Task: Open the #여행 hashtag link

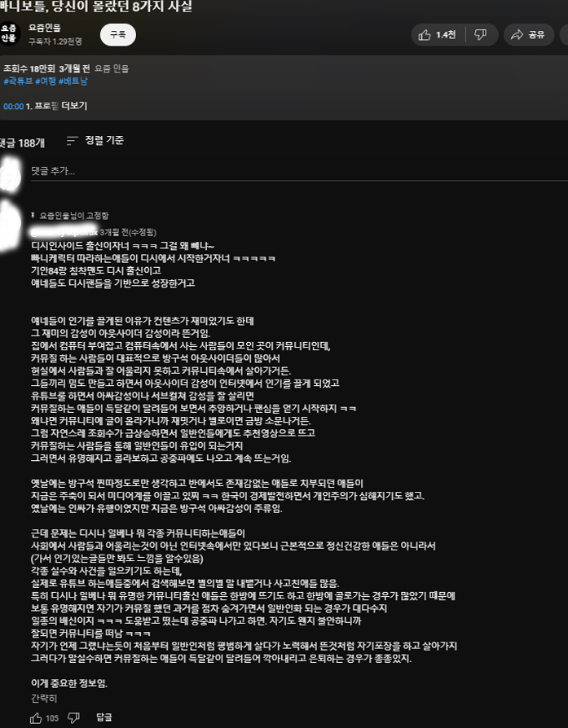Action: 46,81
